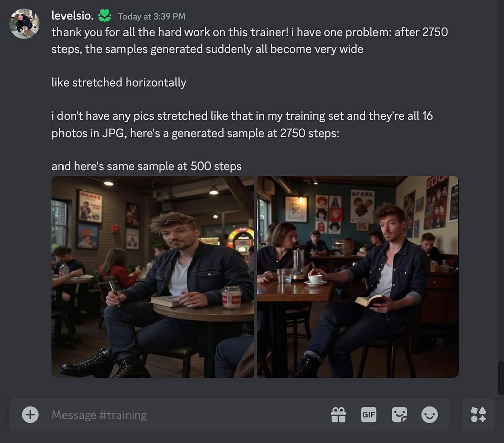
Task: Open the right sample image with AFARK poster
Action: 357,277
